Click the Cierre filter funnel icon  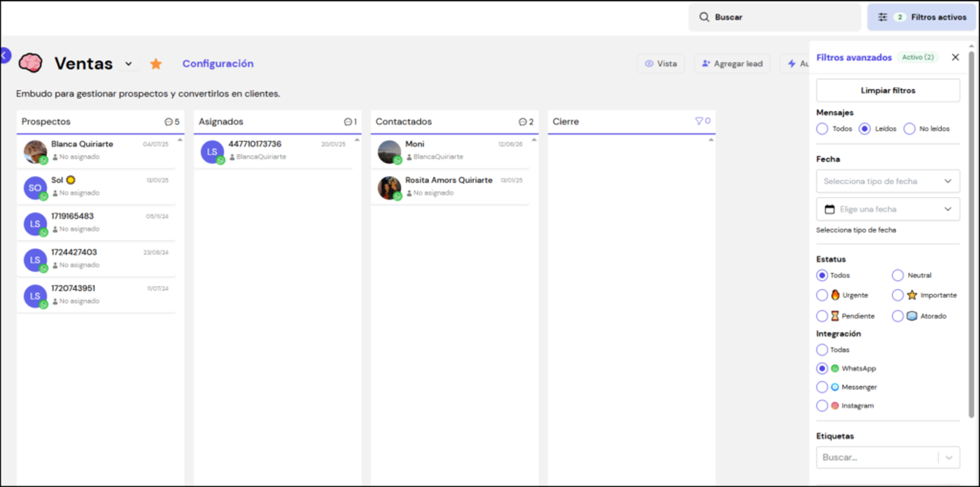[x=699, y=121]
